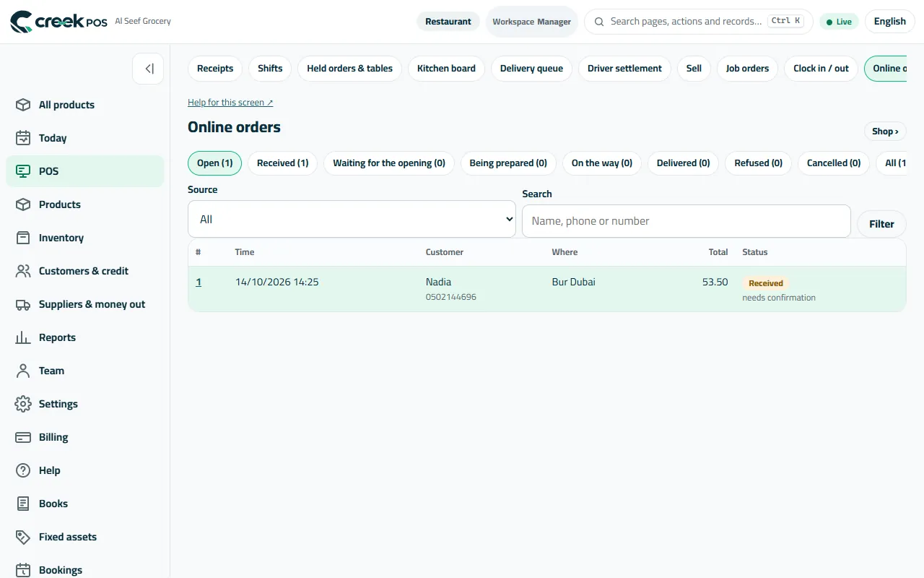Open Suppliers & money out
The width and height of the screenshot is (924, 578).
click(x=85, y=304)
